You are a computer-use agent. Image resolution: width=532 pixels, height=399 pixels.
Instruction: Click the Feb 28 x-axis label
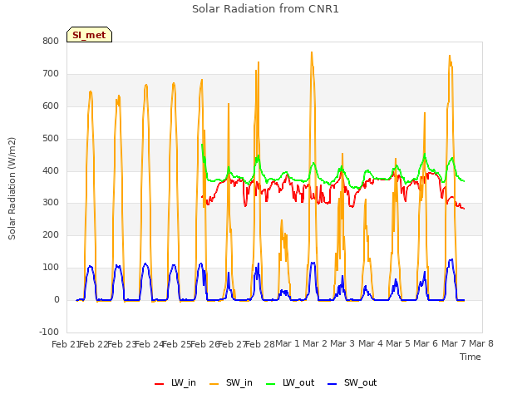260,344
